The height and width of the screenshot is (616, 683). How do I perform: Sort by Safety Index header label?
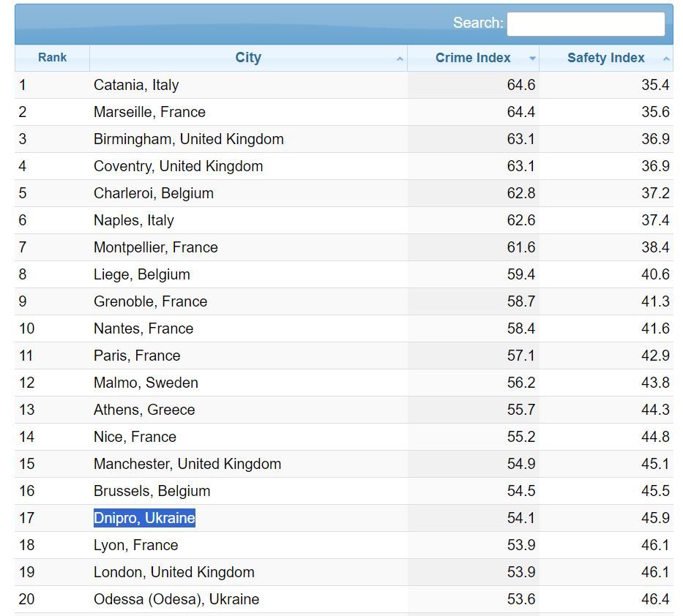click(x=605, y=58)
